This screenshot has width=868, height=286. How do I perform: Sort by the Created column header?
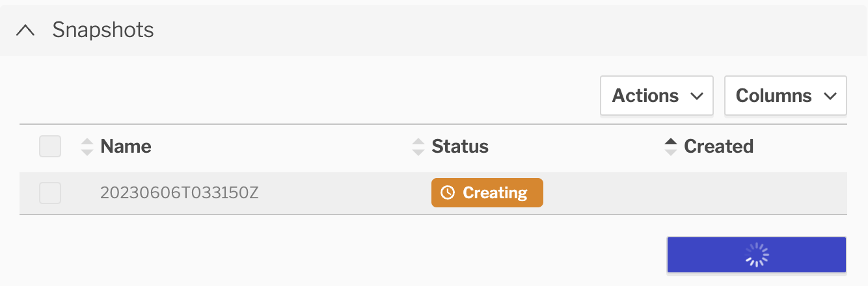(718, 146)
